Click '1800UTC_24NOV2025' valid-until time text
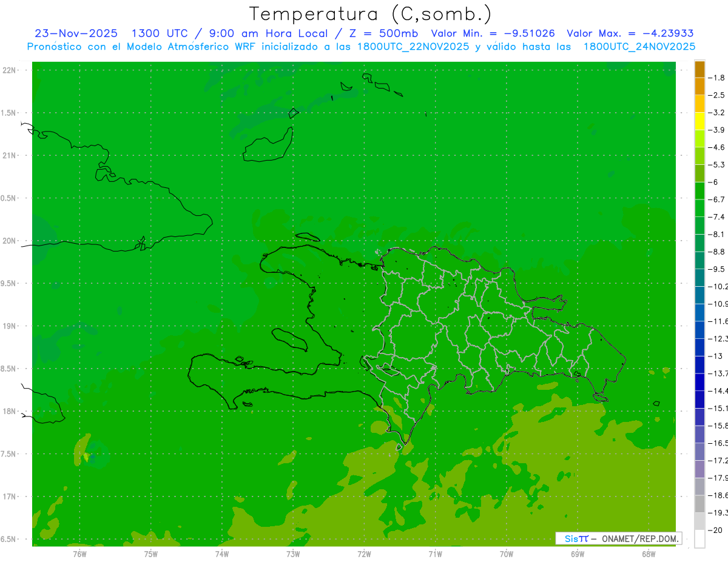Viewport: 728px width, 562px height. point(639,47)
